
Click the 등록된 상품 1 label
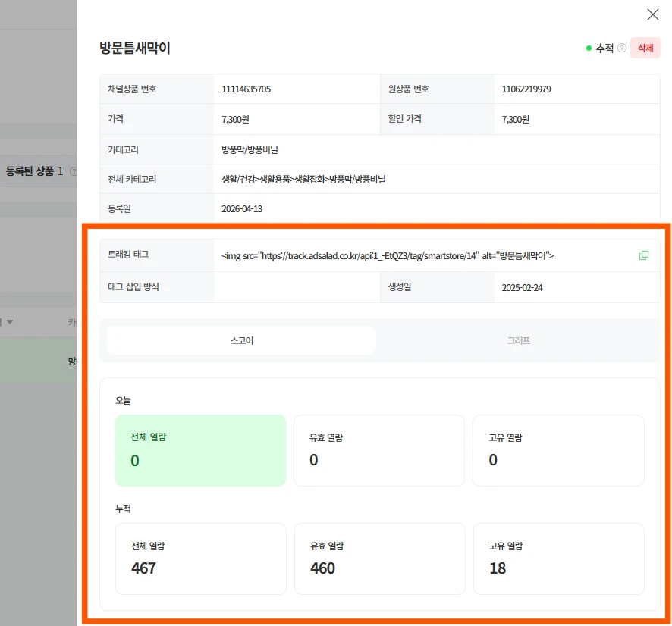34,171
